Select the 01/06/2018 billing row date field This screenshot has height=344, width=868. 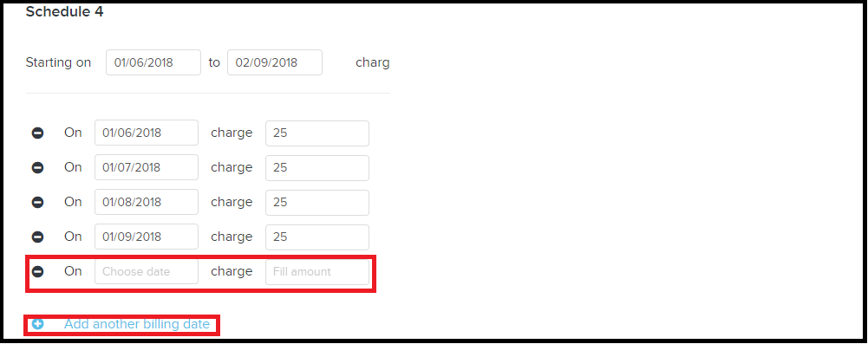(x=147, y=133)
